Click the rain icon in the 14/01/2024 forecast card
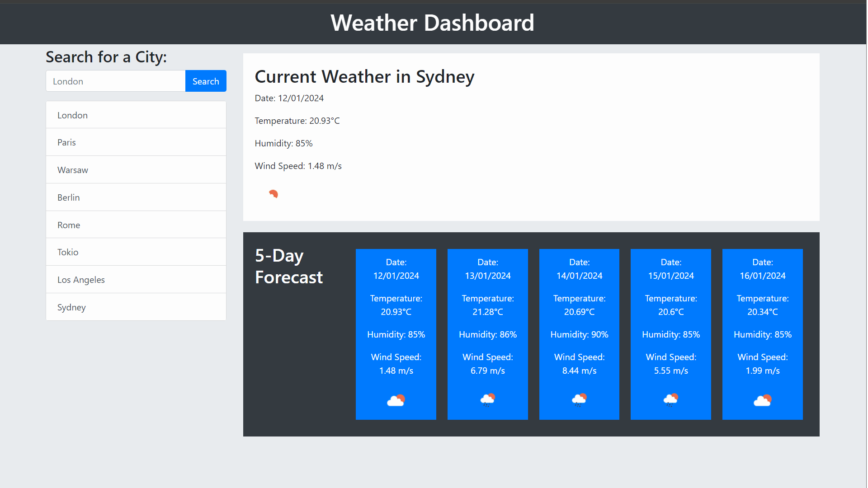This screenshot has width=868, height=488. pos(579,400)
